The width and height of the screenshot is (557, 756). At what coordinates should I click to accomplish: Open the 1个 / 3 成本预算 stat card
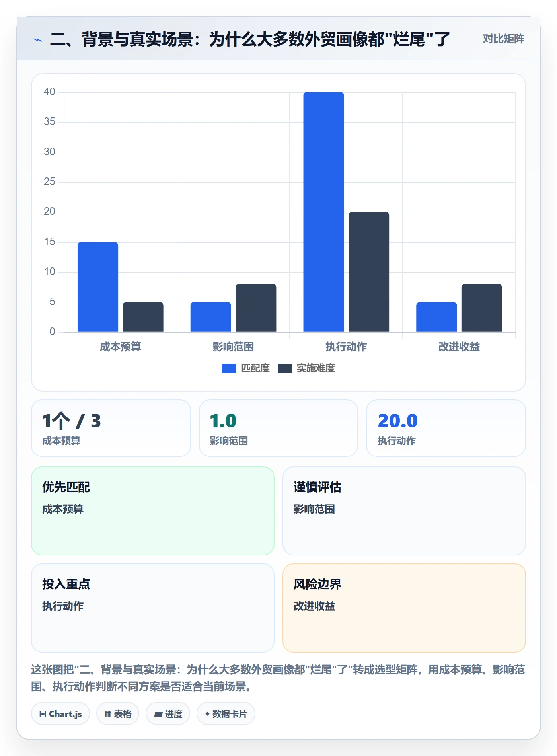coord(111,428)
